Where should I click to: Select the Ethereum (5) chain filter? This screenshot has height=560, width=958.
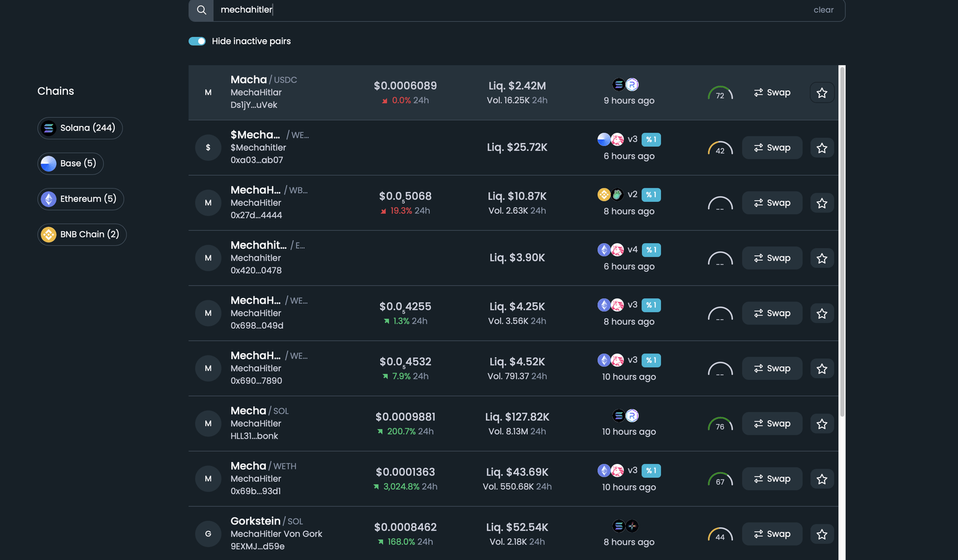[80, 199]
